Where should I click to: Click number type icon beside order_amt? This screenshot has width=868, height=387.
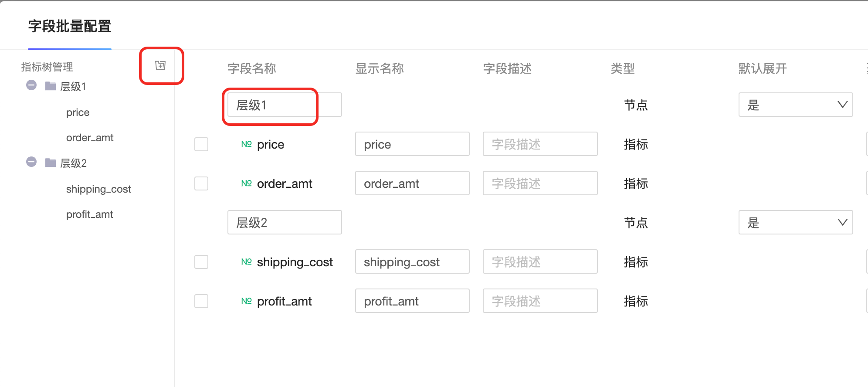(246, 183)
